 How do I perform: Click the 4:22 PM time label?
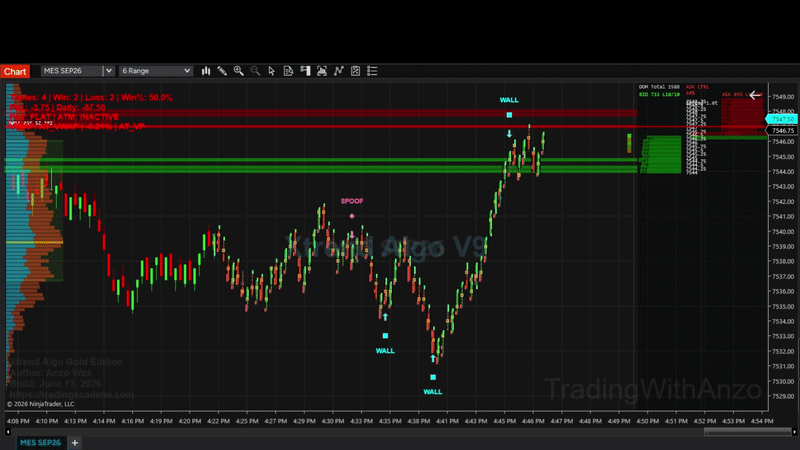(218, 421)
